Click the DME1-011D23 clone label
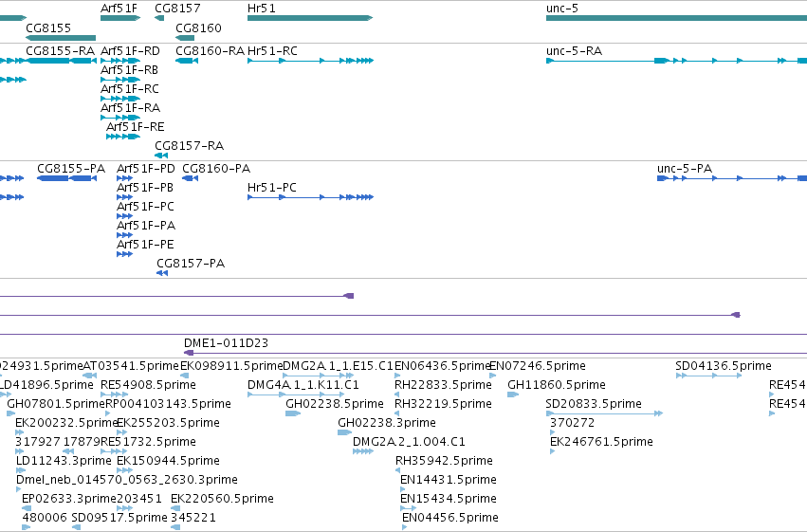Image resolution: width=807 pixels, height=532 pixels. pos(226,343)
